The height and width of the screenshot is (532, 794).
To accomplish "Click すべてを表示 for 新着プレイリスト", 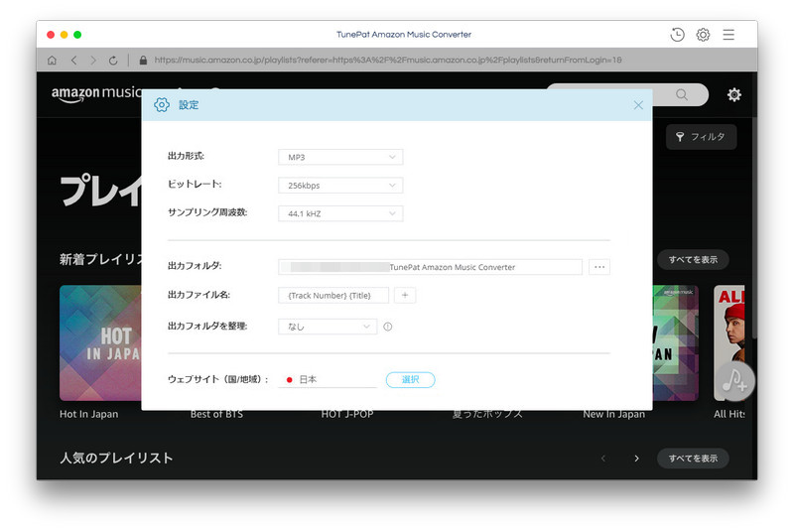I will click(x=693, y=260).
